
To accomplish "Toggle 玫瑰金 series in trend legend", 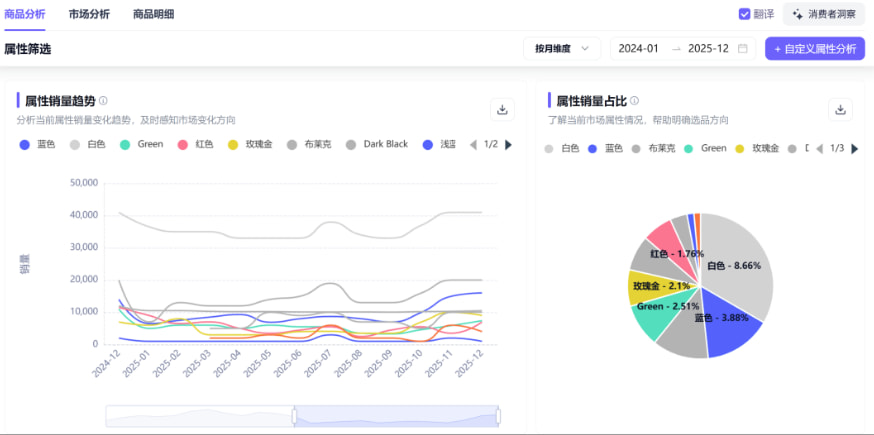I will 250,144.
